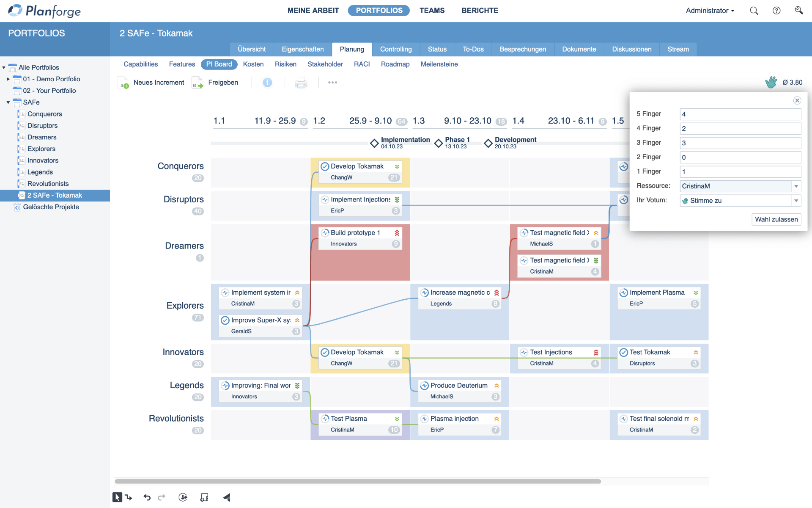Open the Plasma injection card
The height and width of the screenshot is (508, 812).
point(460,424)
